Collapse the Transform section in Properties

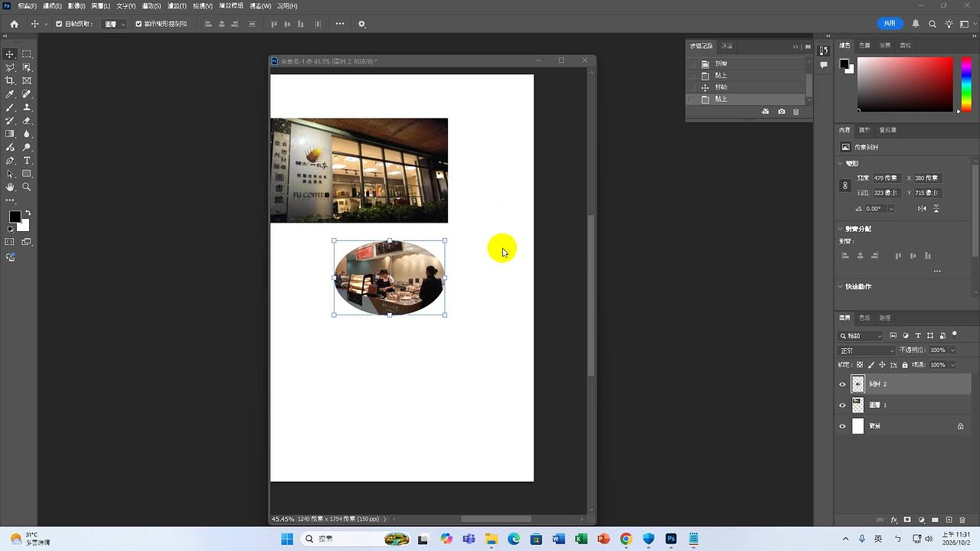click(x=841, y=164)
